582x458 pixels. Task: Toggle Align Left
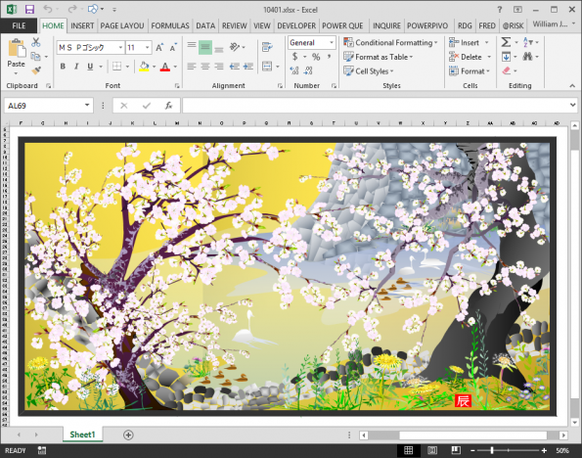[x=192, y=66]
